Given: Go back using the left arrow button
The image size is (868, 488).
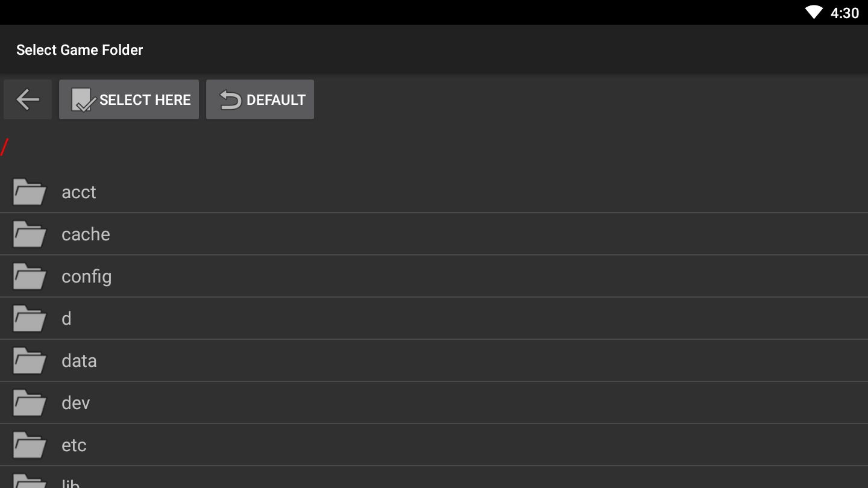Looking at the screenshot, I should coord(28,99).
